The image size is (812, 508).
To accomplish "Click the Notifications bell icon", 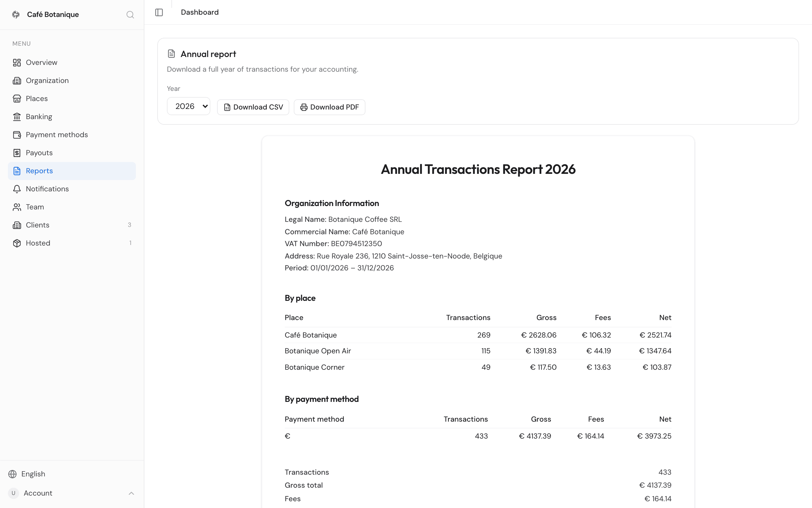I will point(17,189).
